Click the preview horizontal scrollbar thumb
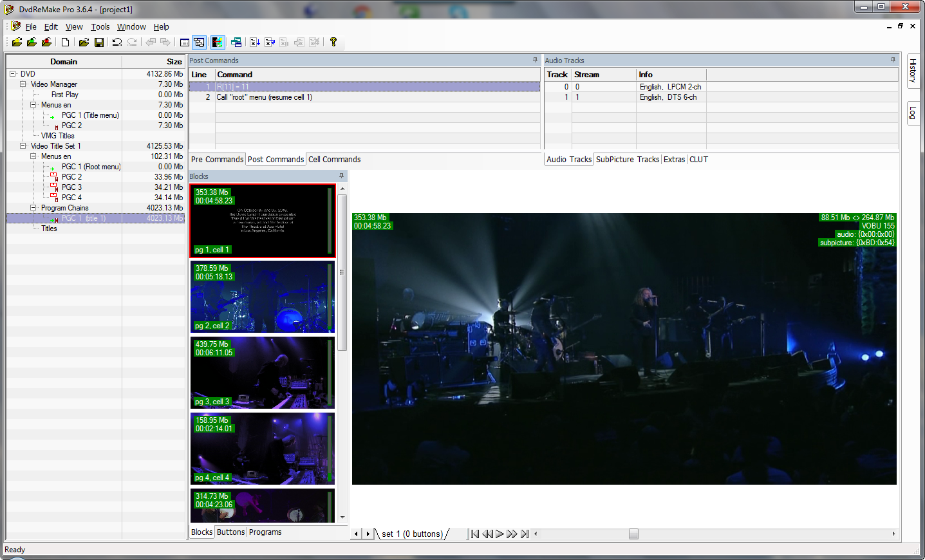Screen dimensions: 925x560 (x=633, y=534)
